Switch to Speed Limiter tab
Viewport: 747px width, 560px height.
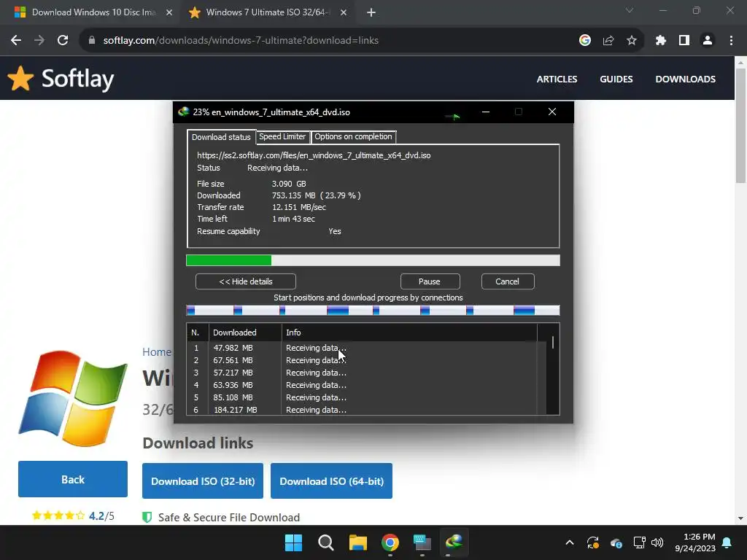282,136
